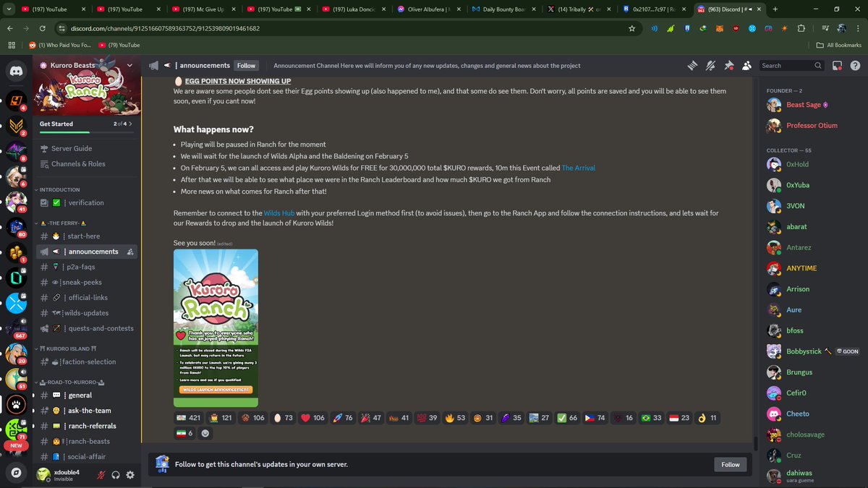This screenshot has width=868, height=488.
Task: Toggle the rocket 76 reaction
Action: tap(344, 418)
